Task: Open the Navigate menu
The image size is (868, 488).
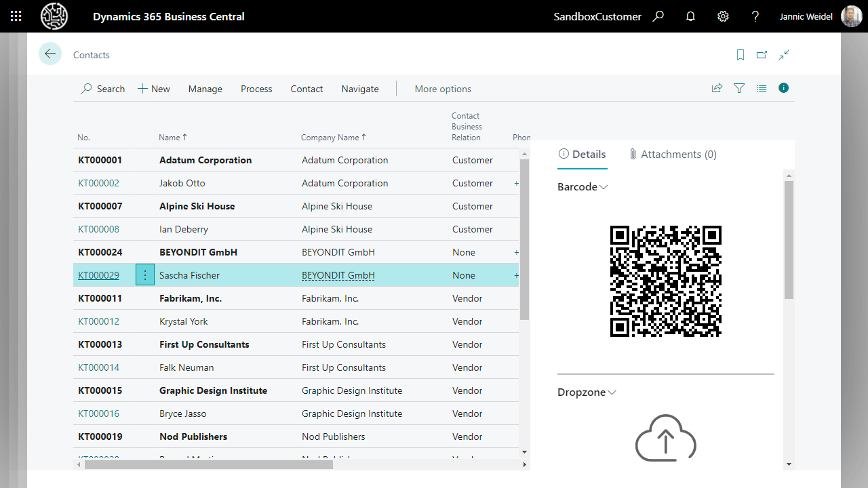Action: pos(359,89)
